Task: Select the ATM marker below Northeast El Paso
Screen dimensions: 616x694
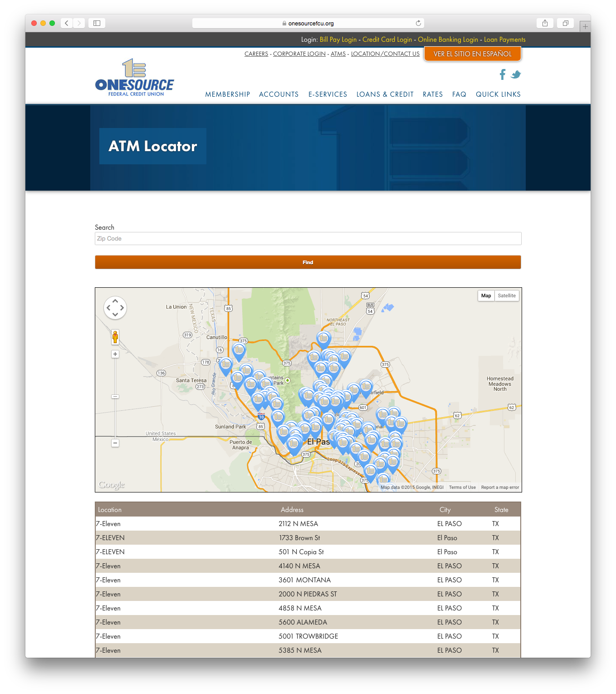Action: [x=323, y=340]
